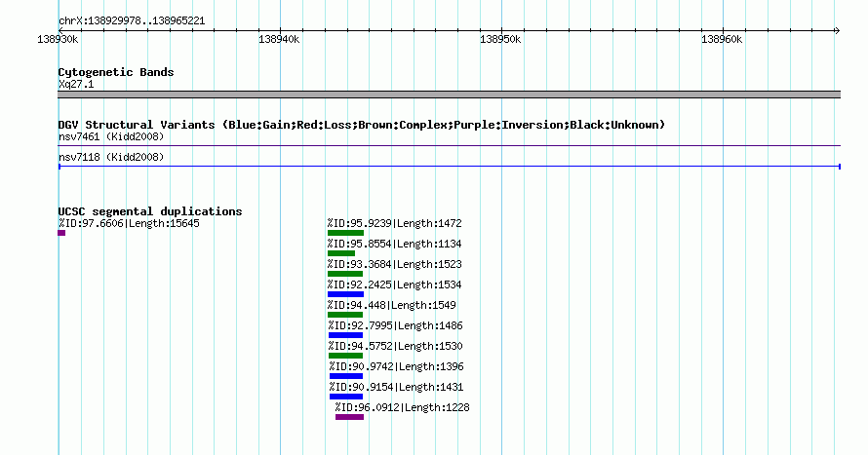Click the %ID:94.448|Length:1549 label
The height and width of the screenshot is (455, 868).
[391, 305]
